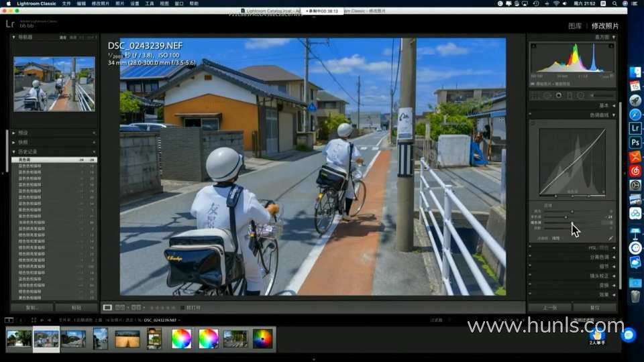Add a new snapshot with plus icon
This screenshot has height=362, width=644.
click(94, 142)
